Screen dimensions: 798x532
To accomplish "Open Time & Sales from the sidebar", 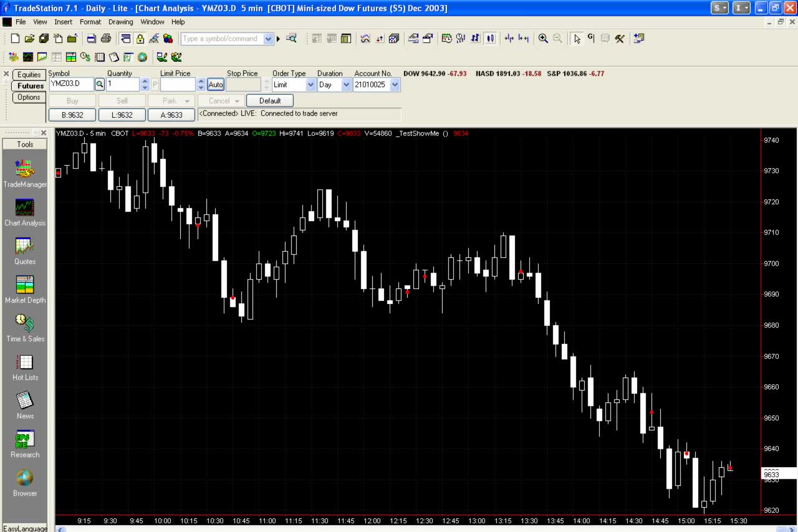I will (x=25, y=328).
